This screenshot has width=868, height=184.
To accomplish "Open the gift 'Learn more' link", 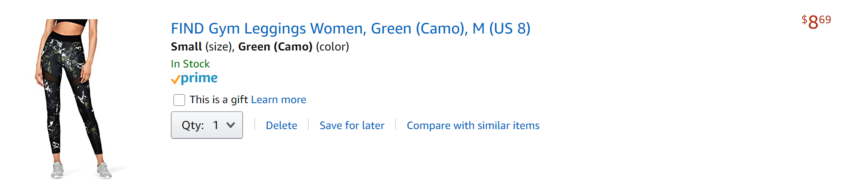I will (x=278, y=100).
